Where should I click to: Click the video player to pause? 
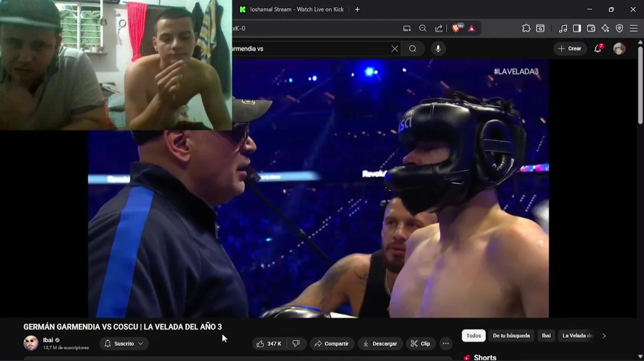[318, 188]
